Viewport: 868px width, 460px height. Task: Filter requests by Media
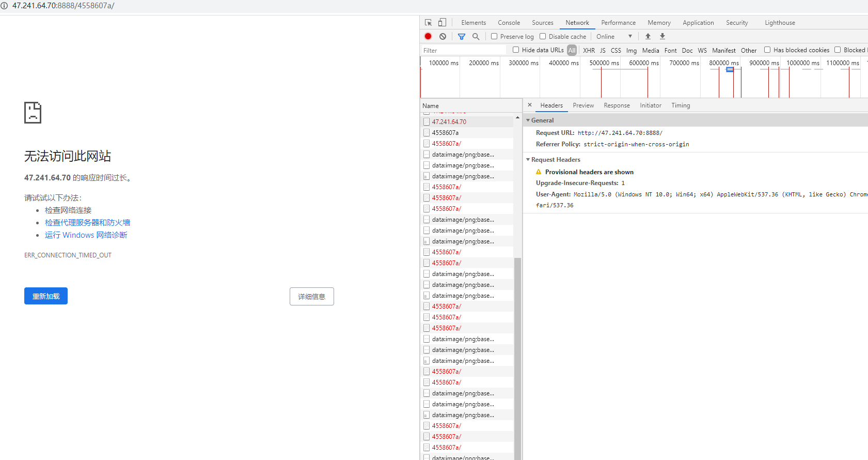click(651, 50)
